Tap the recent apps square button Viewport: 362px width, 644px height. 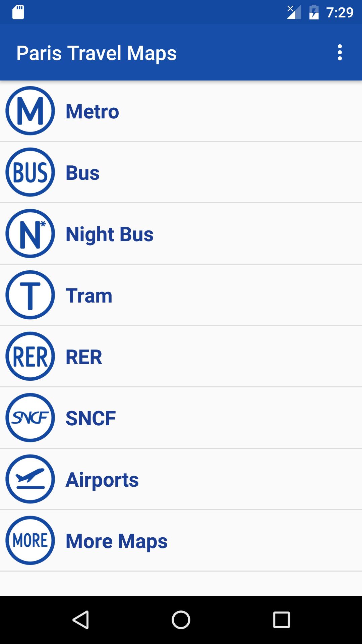click(x=281, y=620)
